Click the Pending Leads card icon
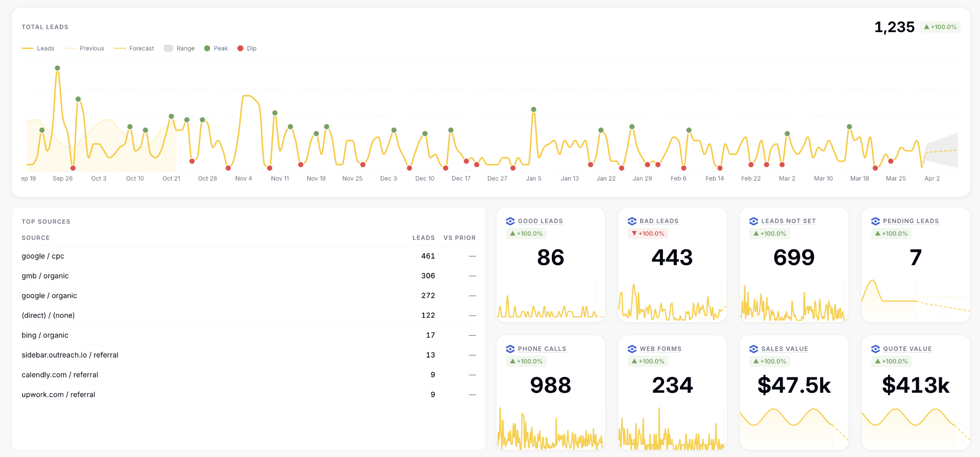Image resolution: width=980 pixels, height=457 pixels. point(875,221)
